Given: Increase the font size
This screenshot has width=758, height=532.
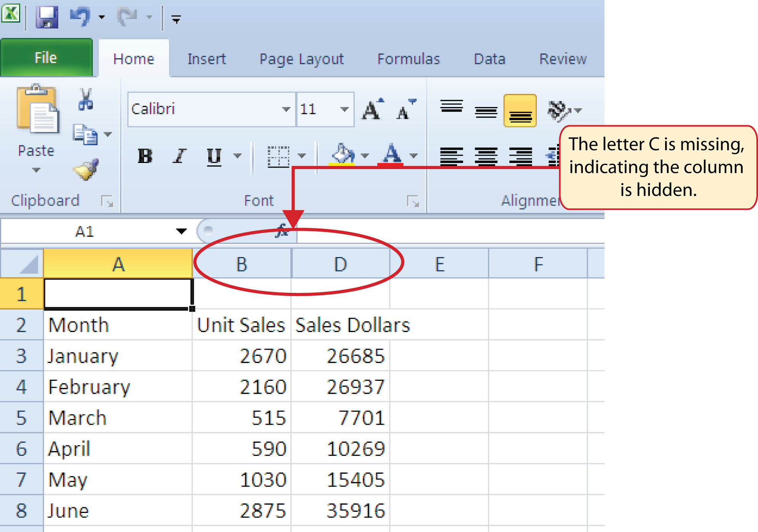Looking at the screenshot, I should [x=372, y=109].
